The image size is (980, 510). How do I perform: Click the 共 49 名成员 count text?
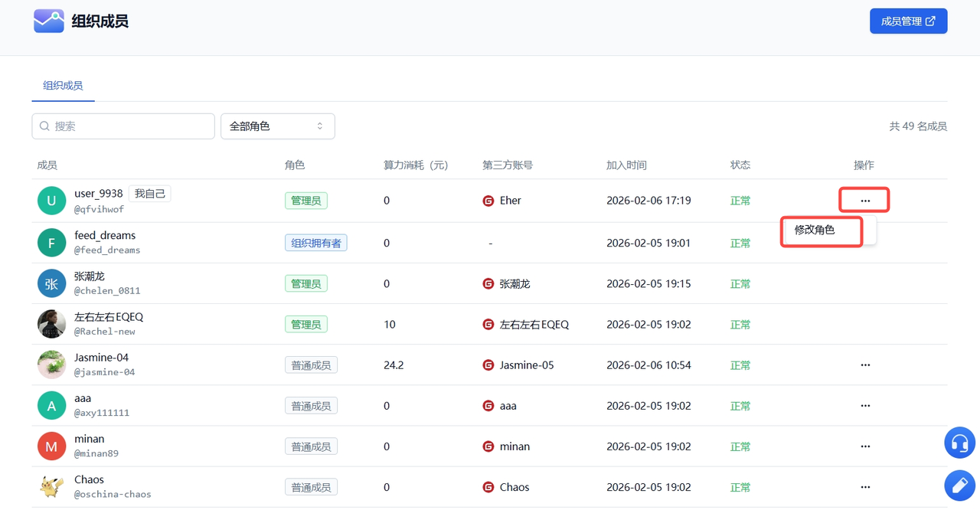[x=918, y=126]
